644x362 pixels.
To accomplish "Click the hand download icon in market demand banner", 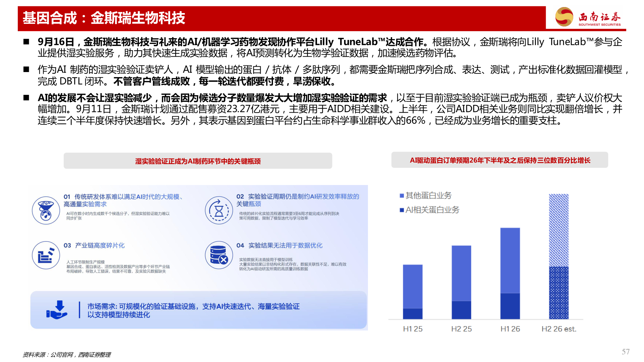I will (x=57, y=310).
